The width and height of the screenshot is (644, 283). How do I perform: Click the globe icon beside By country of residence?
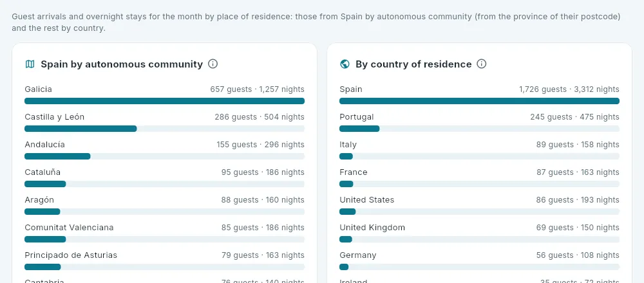(x=345, y=64)
